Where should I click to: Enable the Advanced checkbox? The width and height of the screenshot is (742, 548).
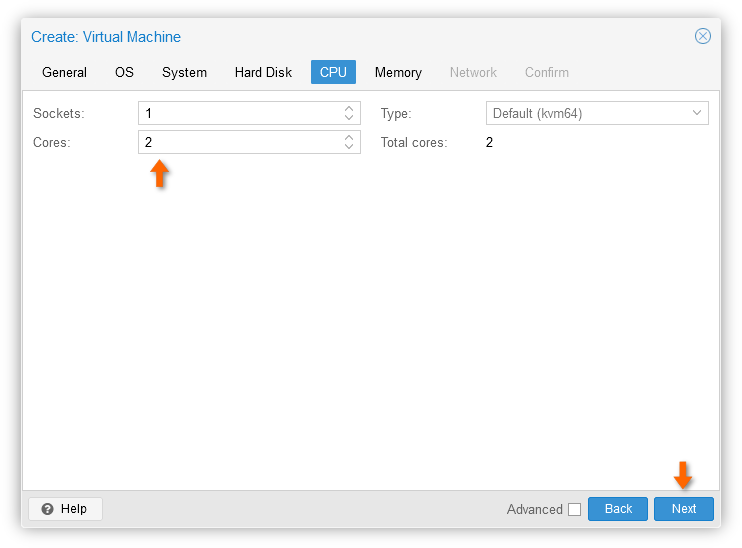click(574, 509)
